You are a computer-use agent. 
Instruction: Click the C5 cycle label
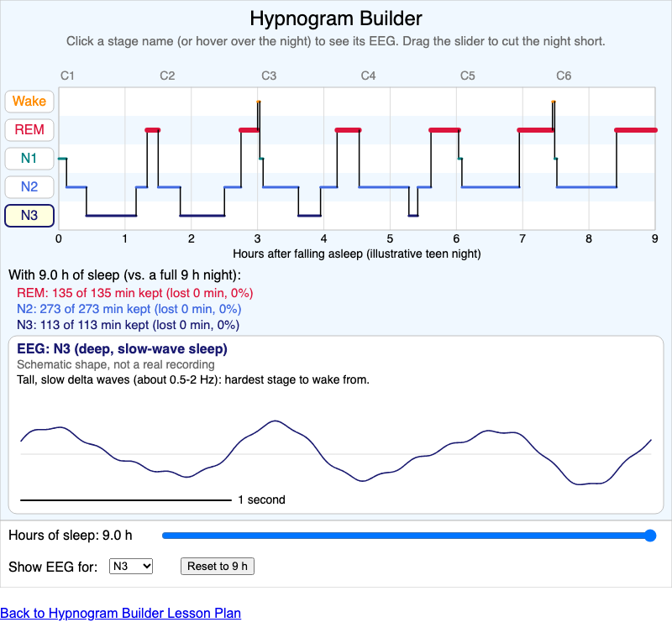[x=468, y=76]
